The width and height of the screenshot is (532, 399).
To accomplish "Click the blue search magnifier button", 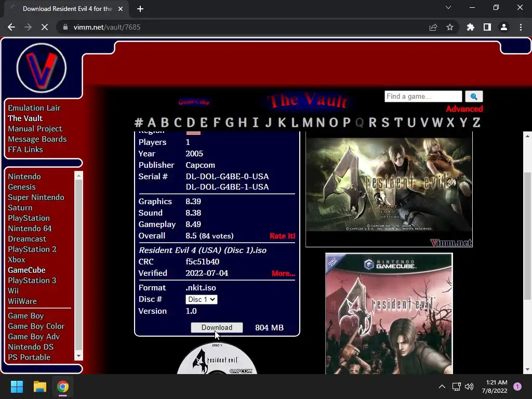I will tap(474, 96).
